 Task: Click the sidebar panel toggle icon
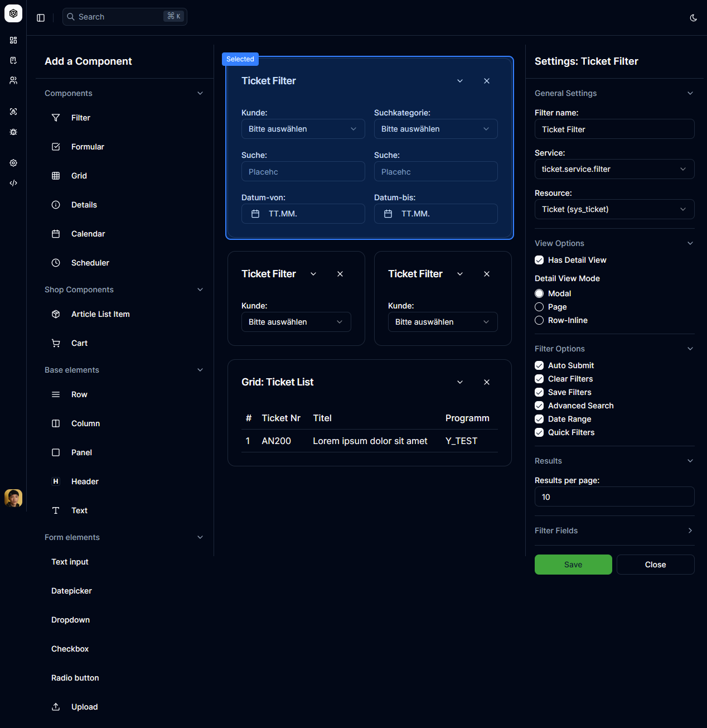[41, 18]
